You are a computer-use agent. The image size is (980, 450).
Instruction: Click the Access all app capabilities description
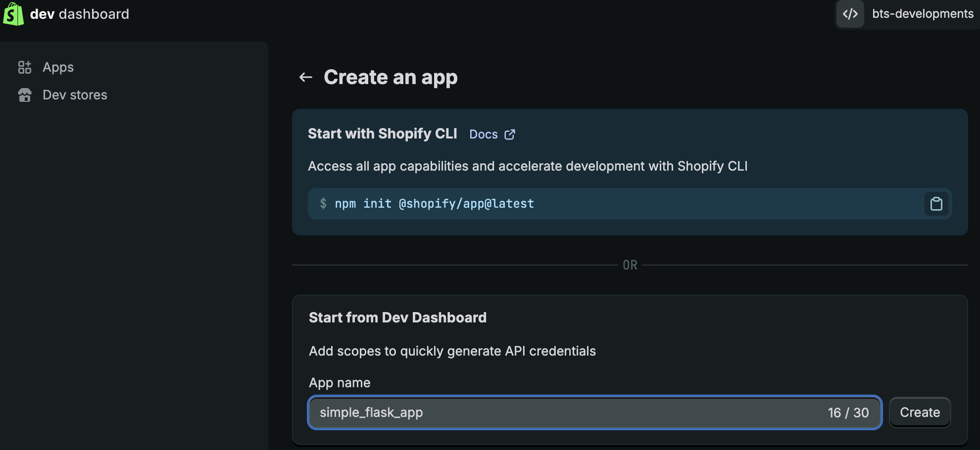pyautogui.click(x=528, y=166)
